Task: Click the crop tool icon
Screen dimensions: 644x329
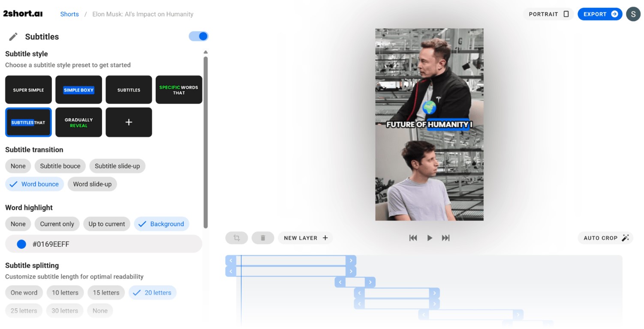Action: [x=237, y=238]
